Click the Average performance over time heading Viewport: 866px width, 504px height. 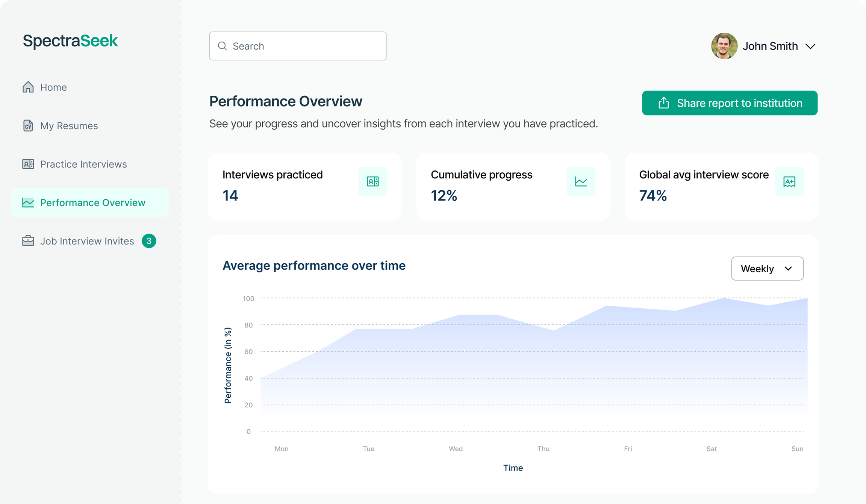[x=314, y=266]
